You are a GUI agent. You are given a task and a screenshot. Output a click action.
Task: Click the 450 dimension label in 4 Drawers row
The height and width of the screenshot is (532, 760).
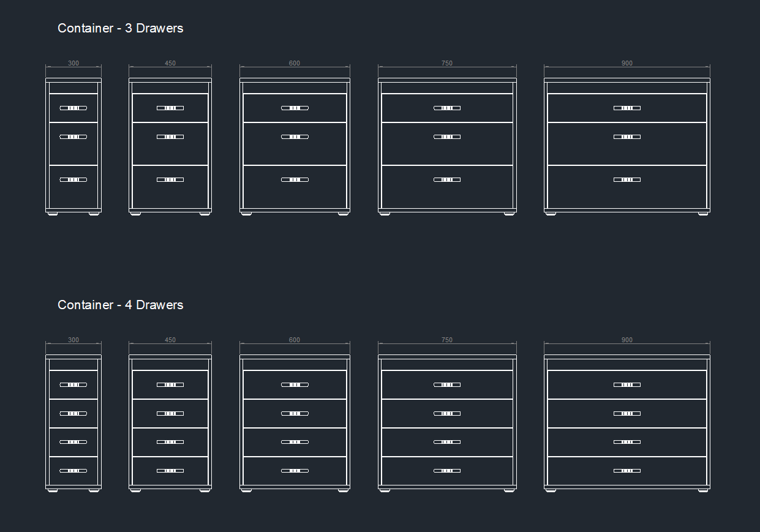170,340
